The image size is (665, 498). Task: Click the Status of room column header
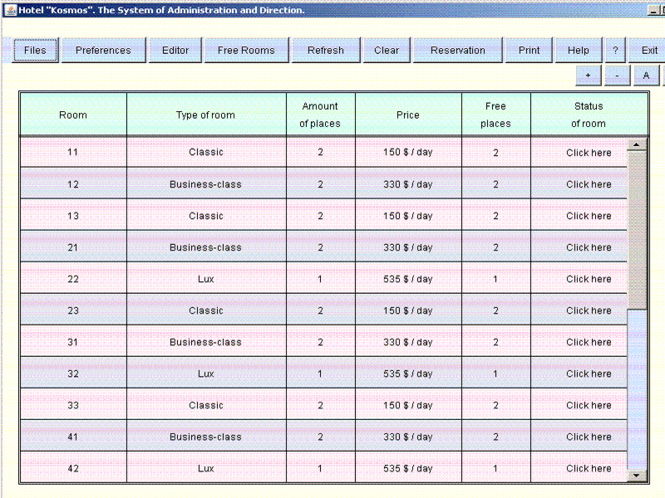pos(589,115)
